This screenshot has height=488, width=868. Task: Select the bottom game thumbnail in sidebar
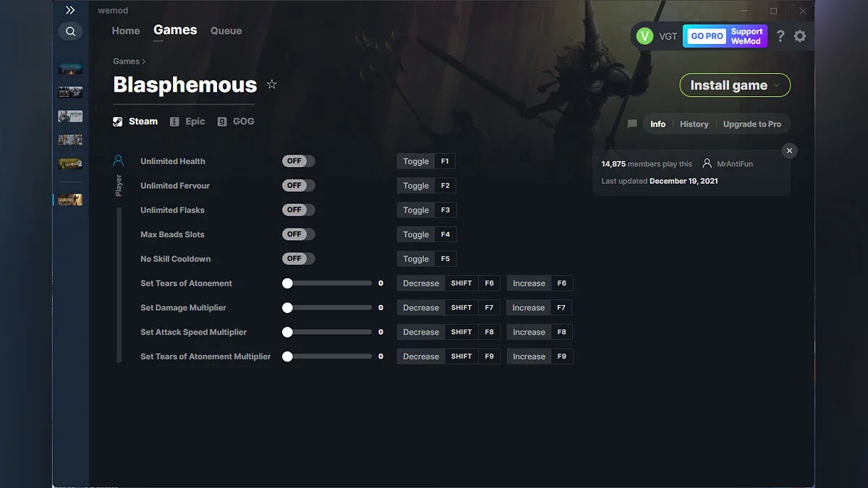click(70, 200)
